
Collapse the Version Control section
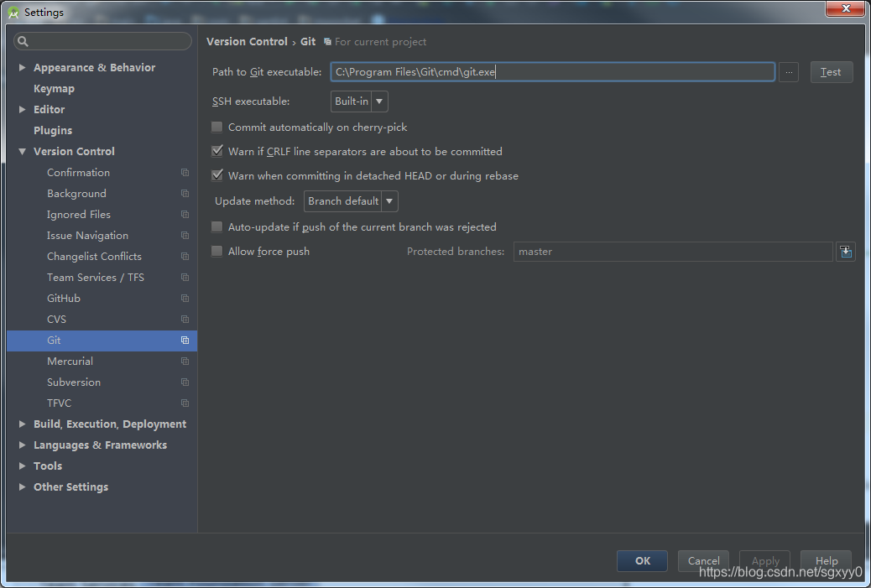(22, 152)
